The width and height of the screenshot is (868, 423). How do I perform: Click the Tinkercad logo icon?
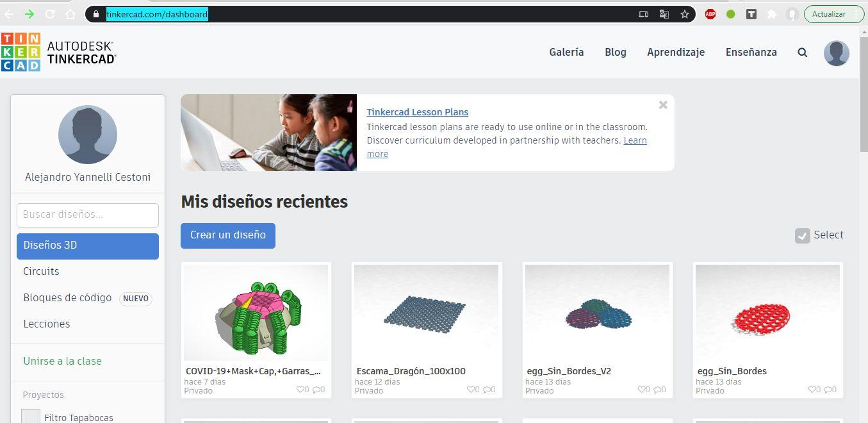coord(20,52)
